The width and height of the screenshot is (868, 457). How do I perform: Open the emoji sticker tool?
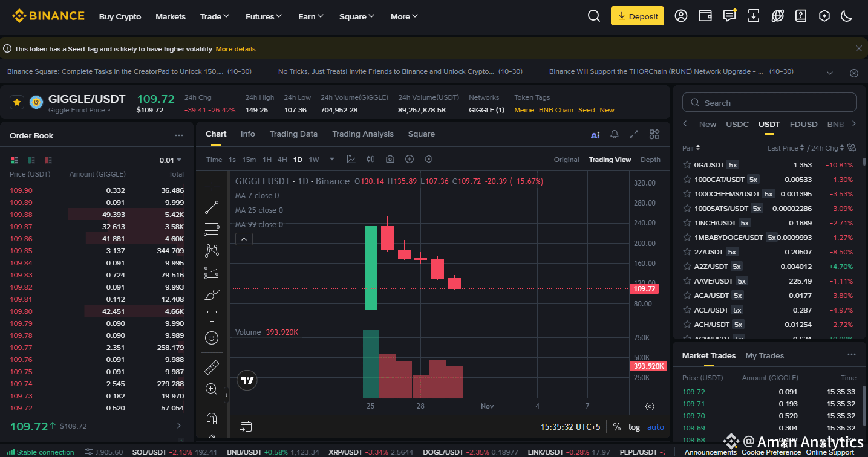212,338
